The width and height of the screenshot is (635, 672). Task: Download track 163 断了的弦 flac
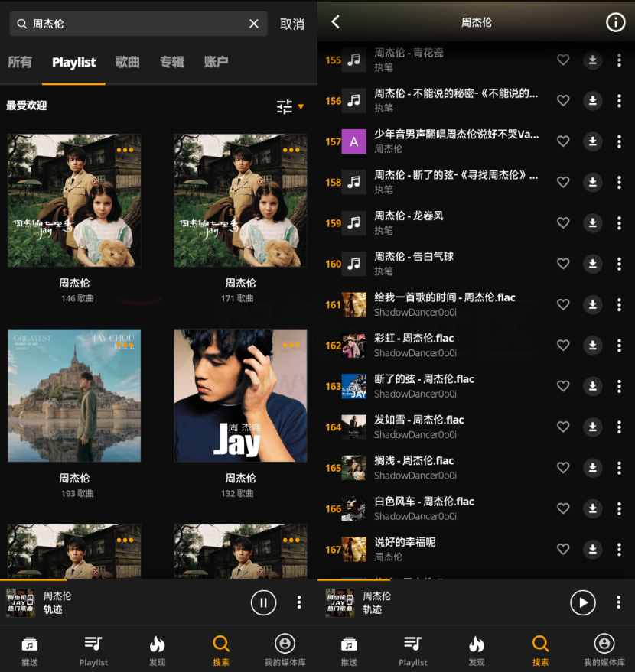click(x=593, y=386)
